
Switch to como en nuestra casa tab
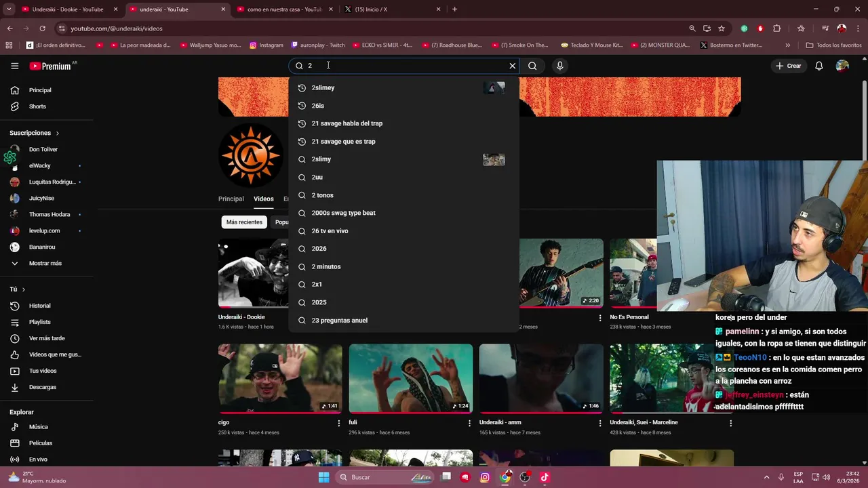(284, 9)
